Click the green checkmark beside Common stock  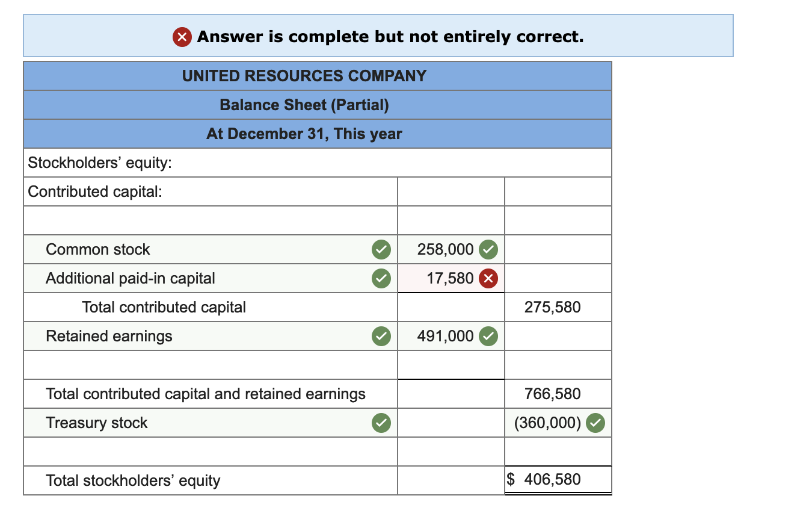[x=381, y=249]
